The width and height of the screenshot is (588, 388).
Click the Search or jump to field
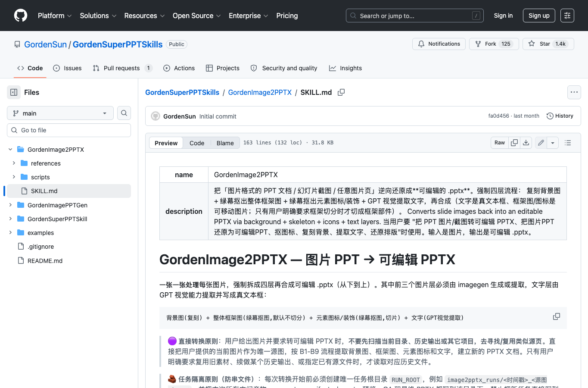(x=415, y=16)
